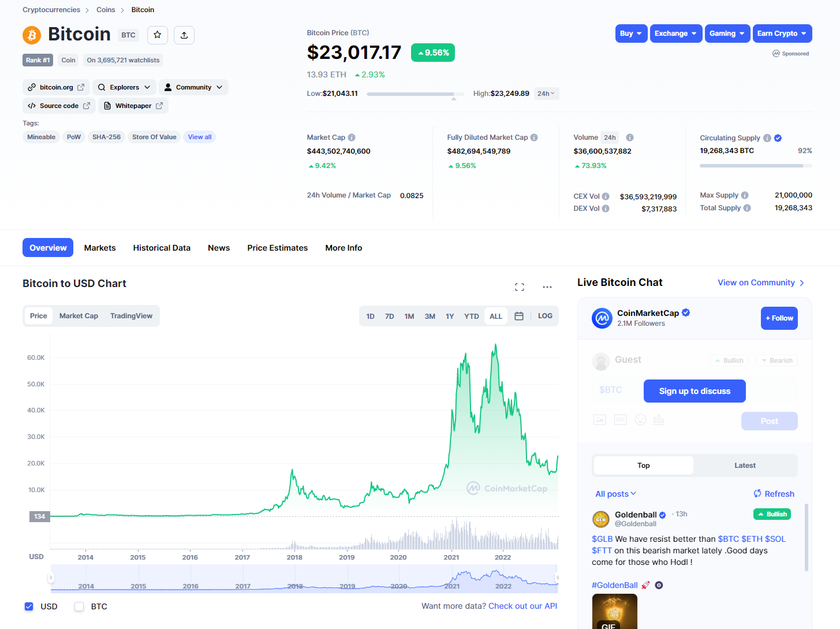Expand the Community dropdown

(x=193, y=87)
